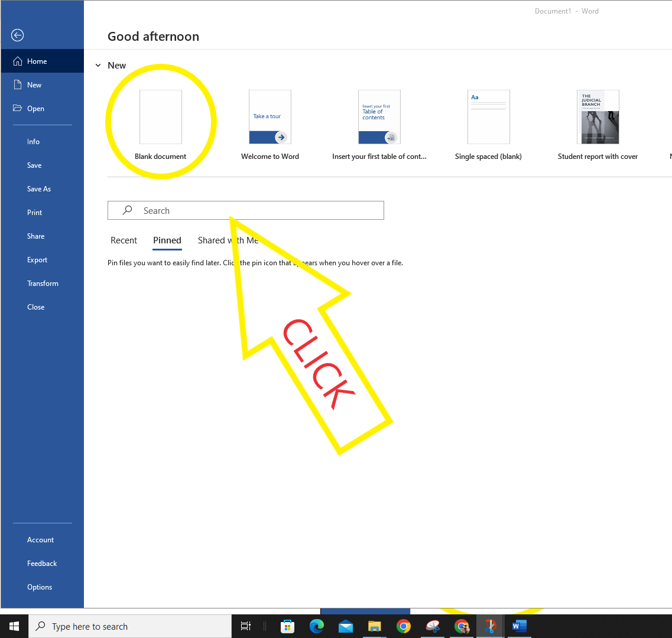The height and width of the screenshot is (638, 672).
Task: Switch to the Recent tab
Action: [x=124, y=240]
